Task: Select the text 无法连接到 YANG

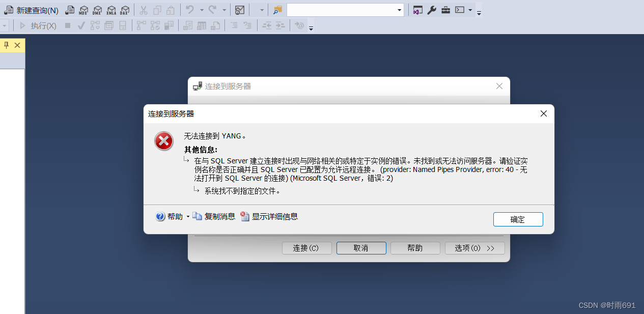Action: click(x=215, y=136)
